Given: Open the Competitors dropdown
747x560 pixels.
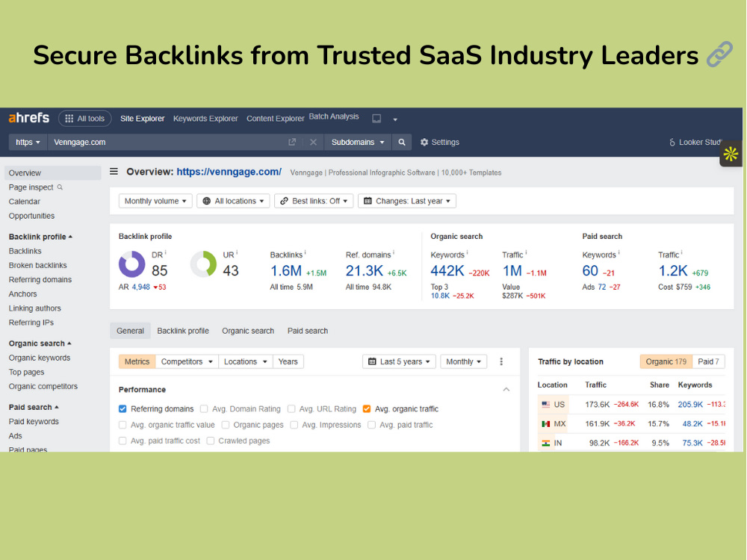Looking at the screenshot, I should pos(187,362).
